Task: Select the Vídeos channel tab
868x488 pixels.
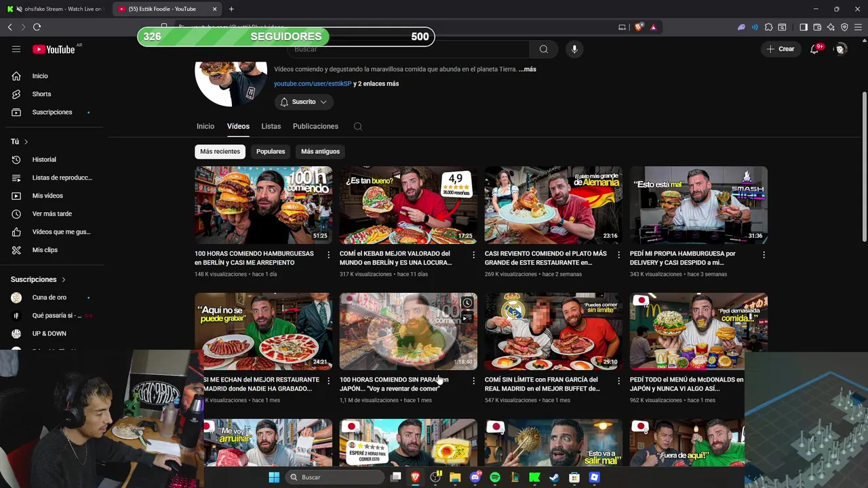Action: [x=238, y=126]
